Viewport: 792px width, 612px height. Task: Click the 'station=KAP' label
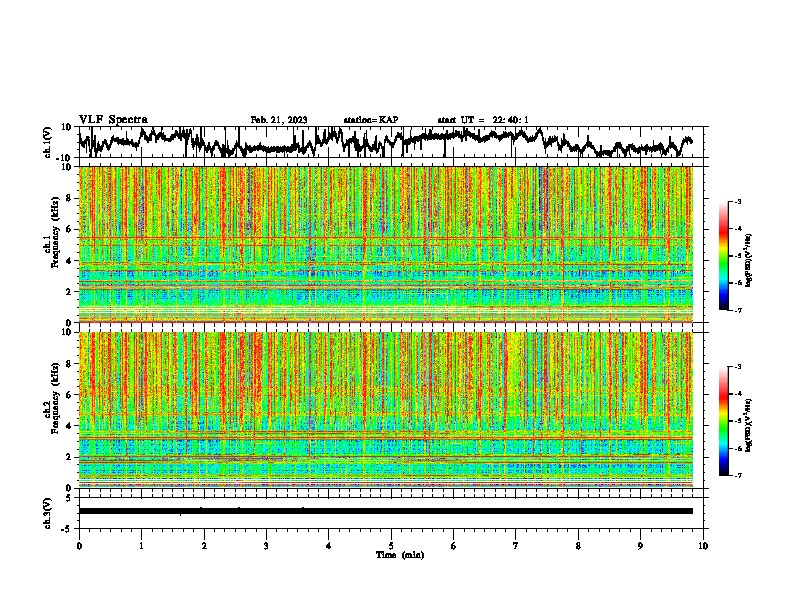pos(371,120)
